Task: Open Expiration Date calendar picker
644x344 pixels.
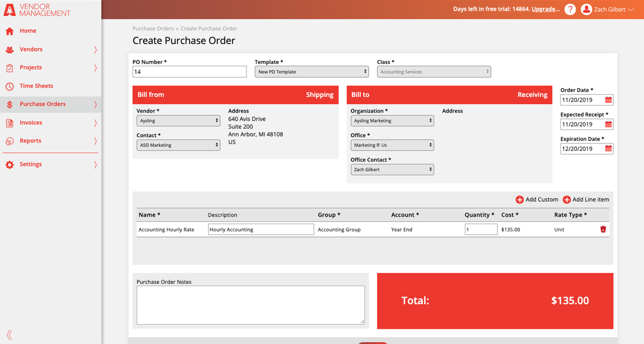Action: tap(608, 149)
